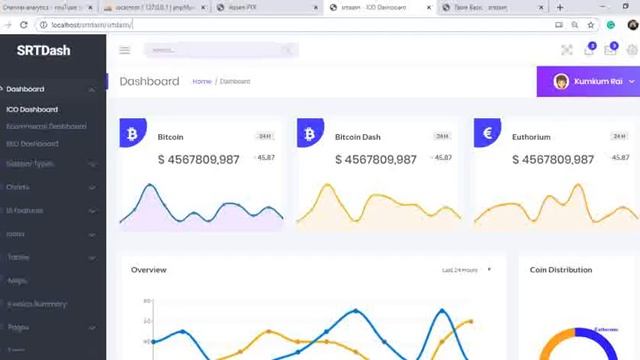This screenshot has width=640, height=360.
Task: Switch to the last browser tab
Action: click(x=493, y=7)
